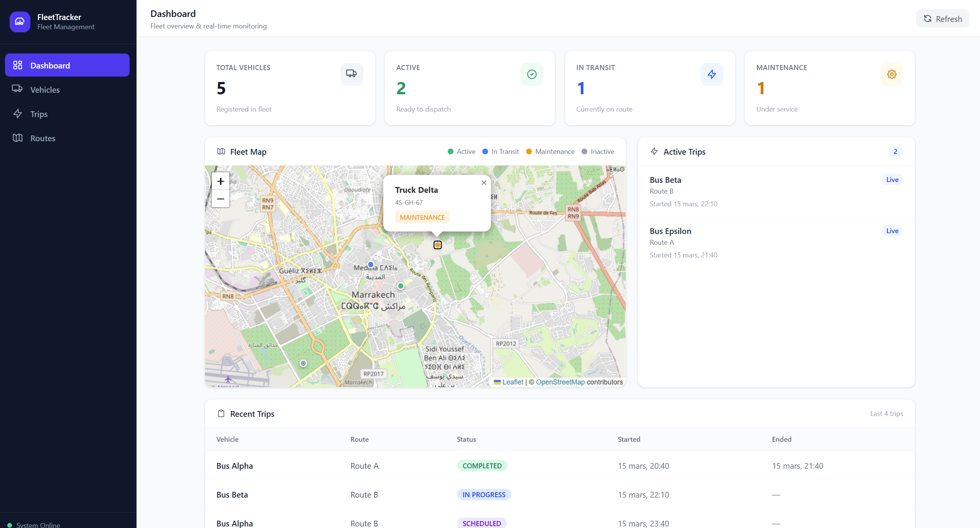Zoom in using the map plus control

click(220, 181)
